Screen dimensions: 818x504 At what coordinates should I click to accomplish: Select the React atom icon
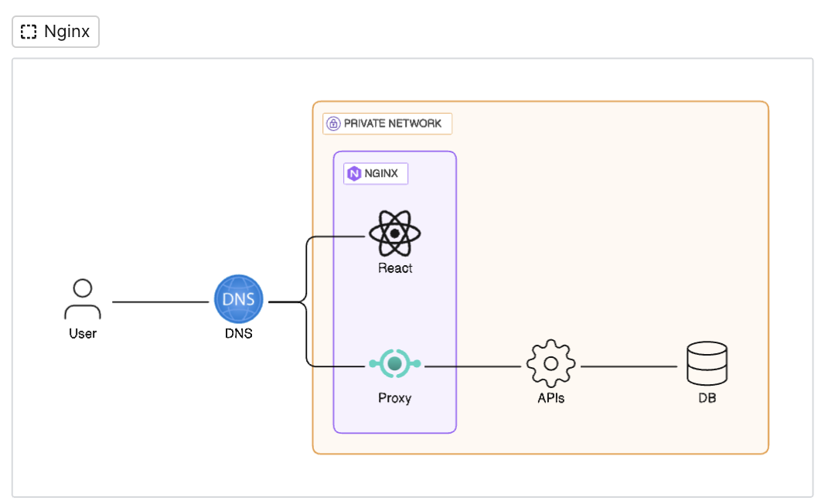click(x=395, y=233)
